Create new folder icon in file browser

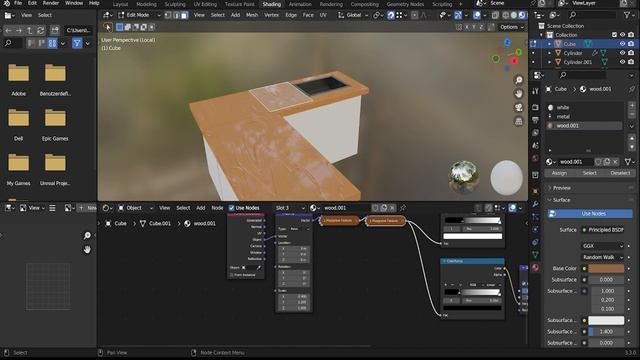[x=55, y=30]
